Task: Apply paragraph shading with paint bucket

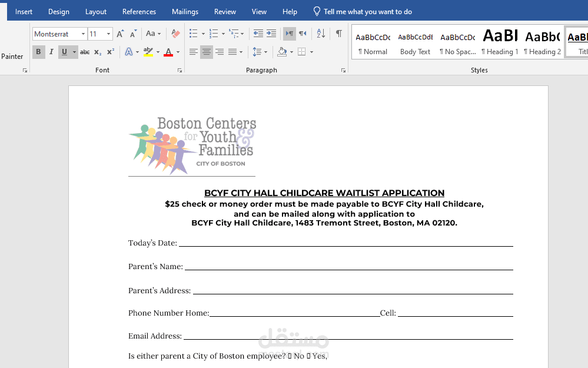Action: click(282, 52)
